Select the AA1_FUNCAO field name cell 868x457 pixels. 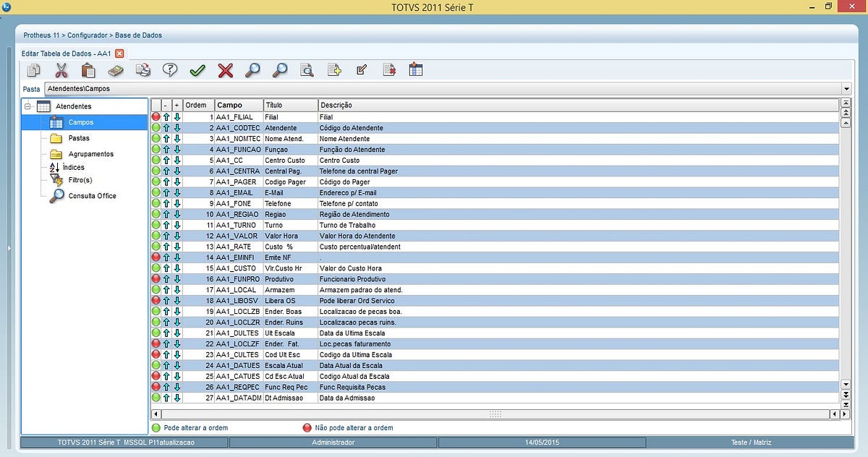pyautogui.click(x=239, y=150)
